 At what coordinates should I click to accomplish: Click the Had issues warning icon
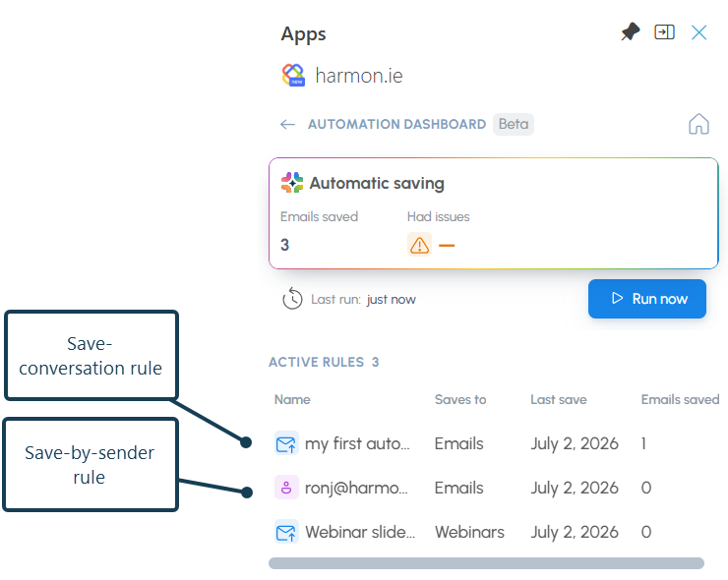[x=420, y=245]
